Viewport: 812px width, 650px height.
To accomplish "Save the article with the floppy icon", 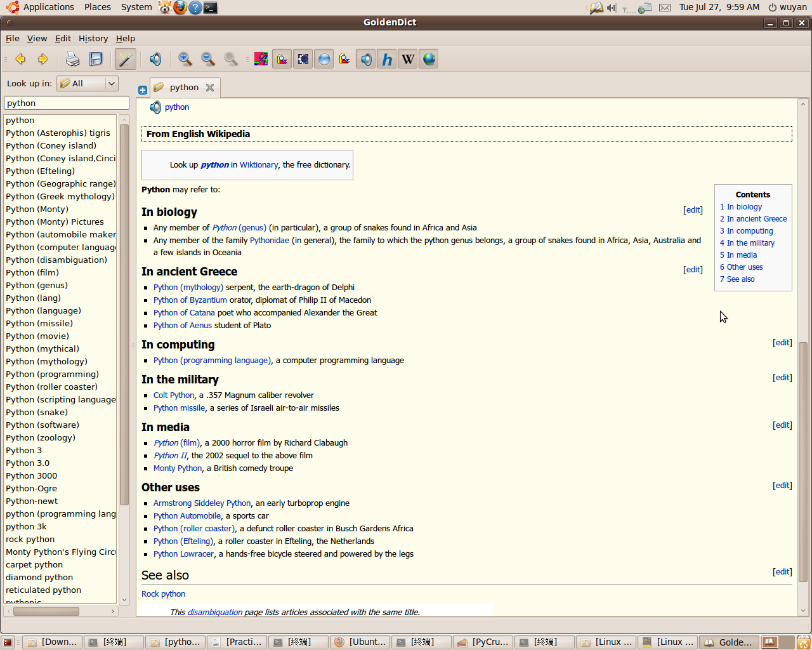I will (x=96, y=59).
